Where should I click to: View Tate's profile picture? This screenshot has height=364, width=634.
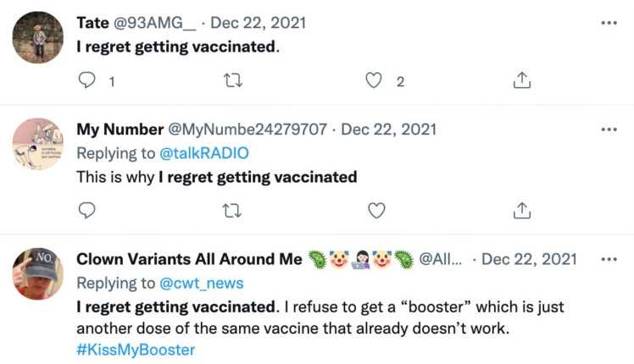[x=39, y=39]
